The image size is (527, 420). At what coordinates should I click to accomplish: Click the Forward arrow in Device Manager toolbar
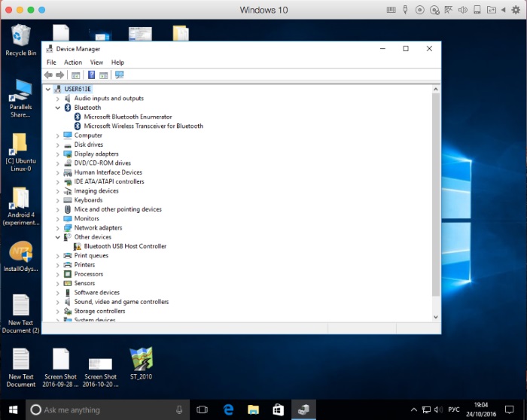coord(60,75)
